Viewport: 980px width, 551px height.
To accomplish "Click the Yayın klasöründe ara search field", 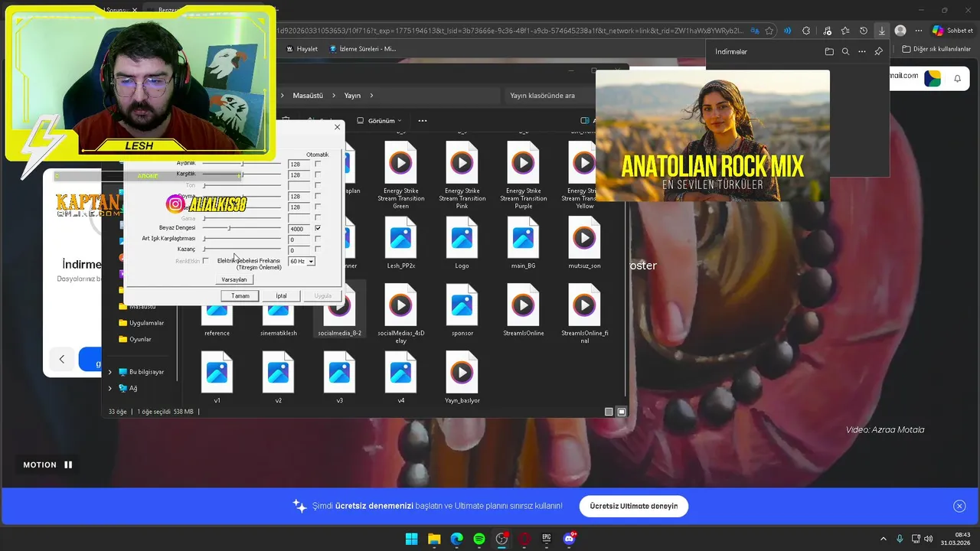I will (x=550, y=96).
